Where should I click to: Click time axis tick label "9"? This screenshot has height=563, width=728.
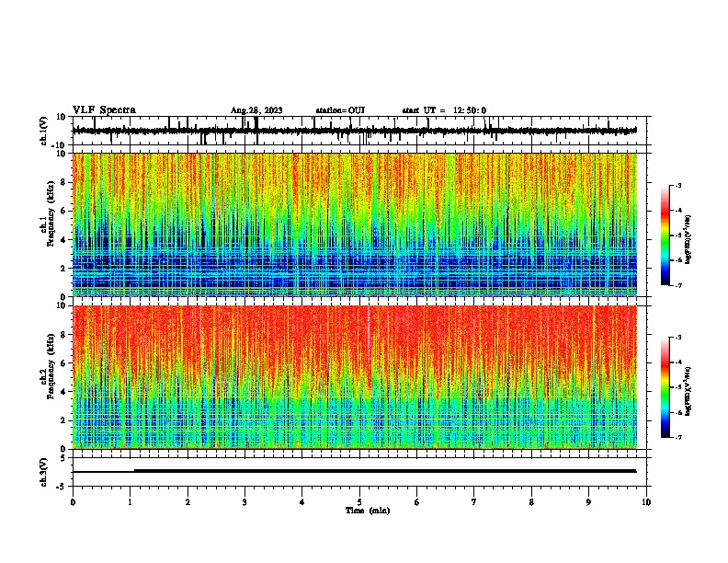[588, 502]
